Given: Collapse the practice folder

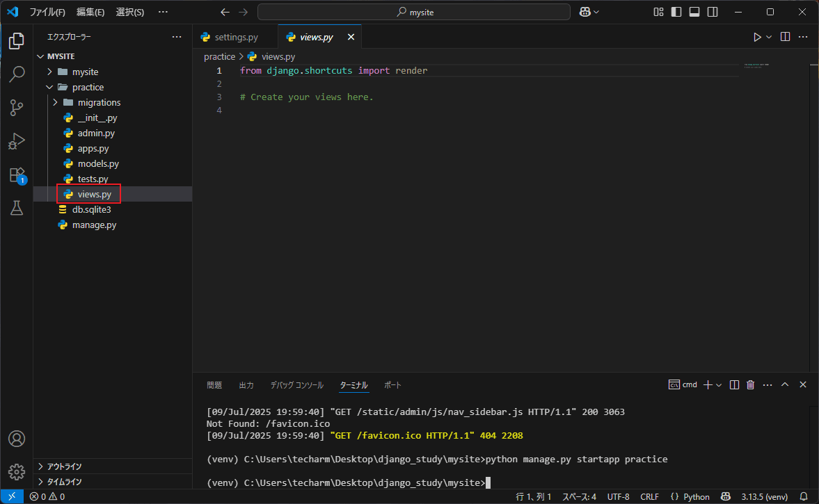Looking at the screenshot, I should (49, 87).
